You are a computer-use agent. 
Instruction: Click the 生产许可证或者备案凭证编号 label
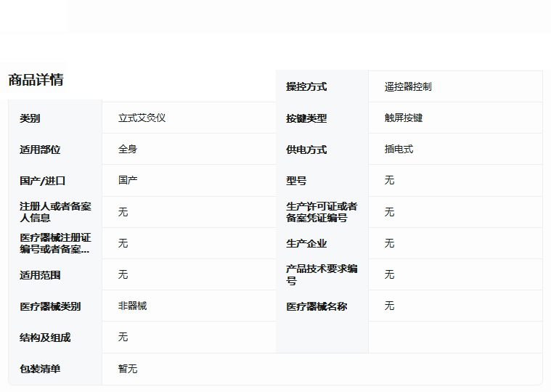click(x=322, y=212)
